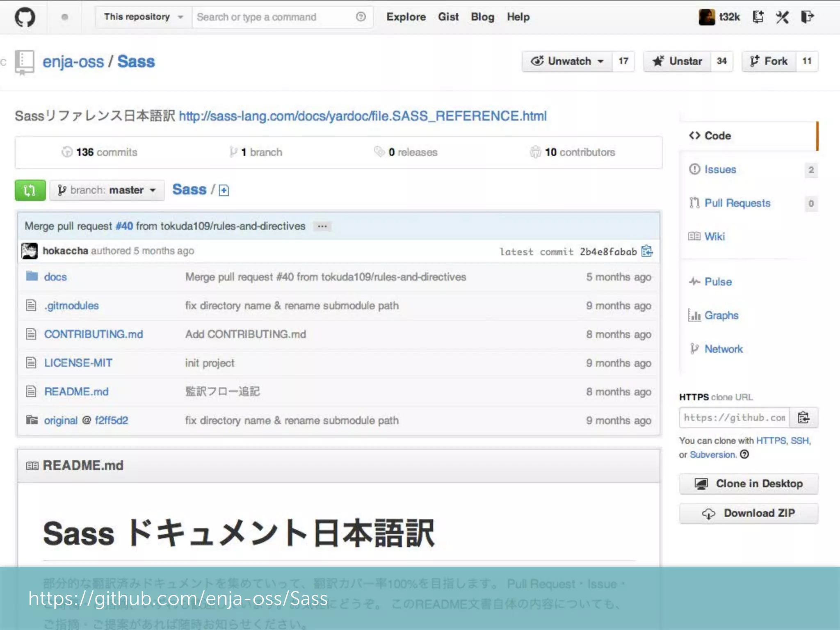View 10 contributors

tap(573, 152)
